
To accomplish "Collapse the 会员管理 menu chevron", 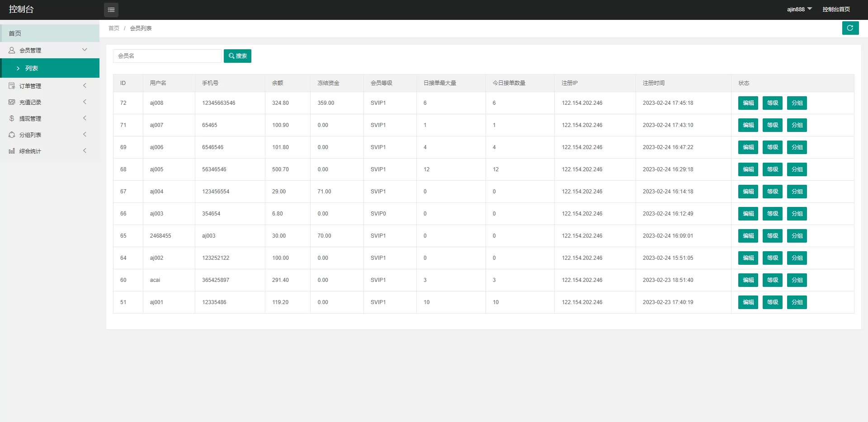I will coord(85,50).
